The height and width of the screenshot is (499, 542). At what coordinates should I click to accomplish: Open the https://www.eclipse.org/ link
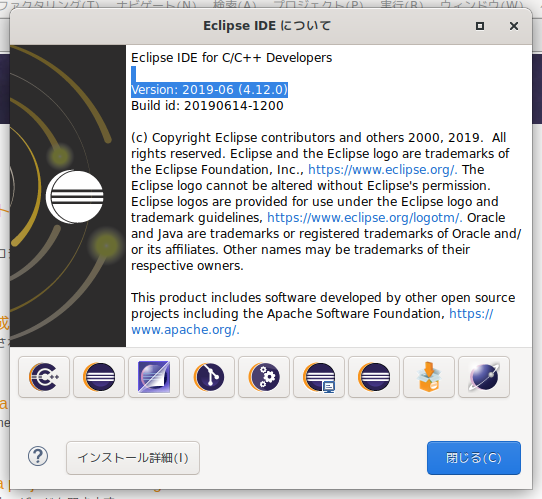pos(382,170)
